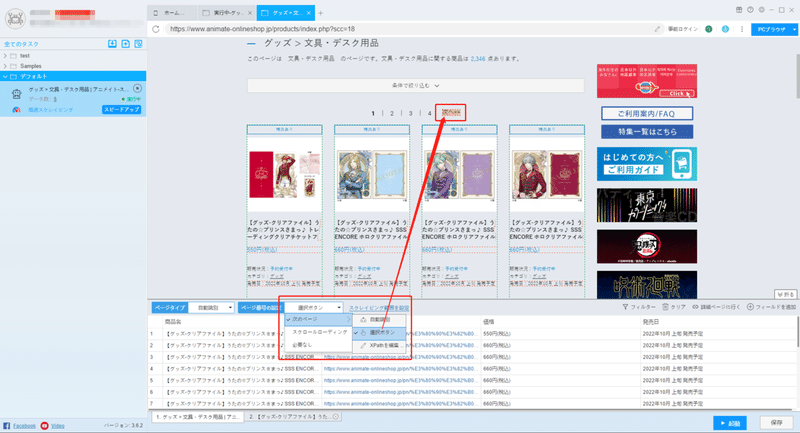Image resolution: width=800 pixels, height=433 pixels.
Task: Click the クリア trash icon
Action: pos(665,307)
